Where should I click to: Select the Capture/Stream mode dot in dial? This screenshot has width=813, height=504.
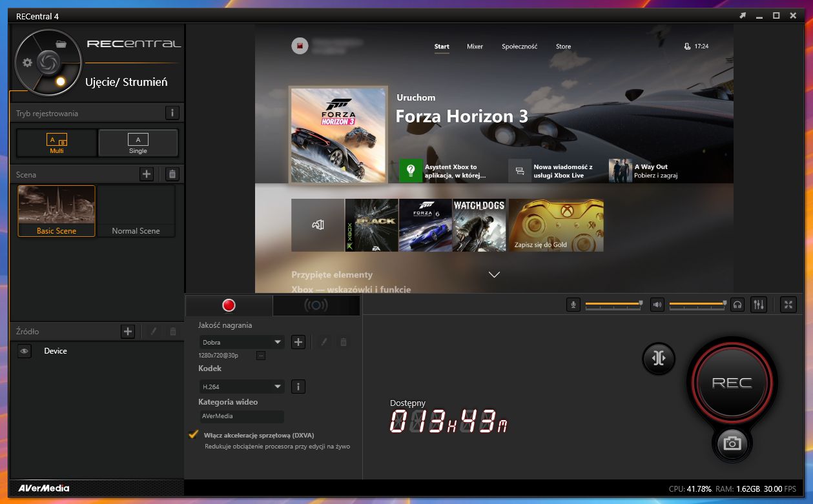[61, 81]
